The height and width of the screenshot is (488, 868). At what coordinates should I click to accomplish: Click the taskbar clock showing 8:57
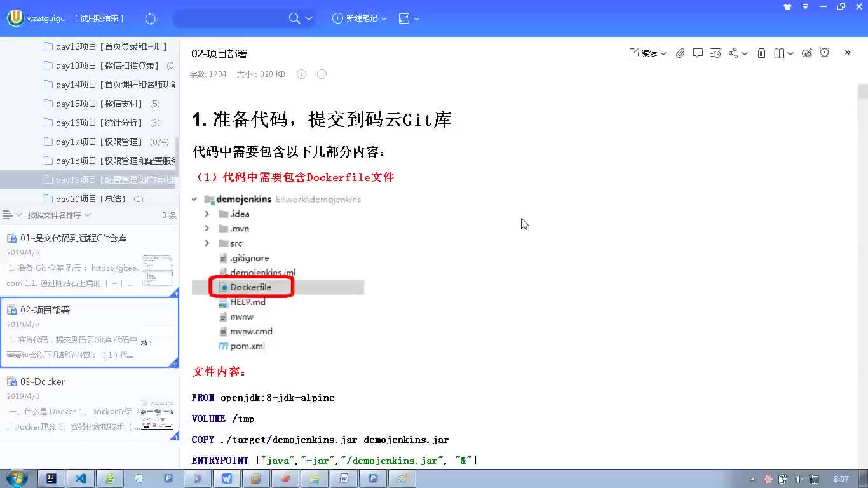point(841,479)
